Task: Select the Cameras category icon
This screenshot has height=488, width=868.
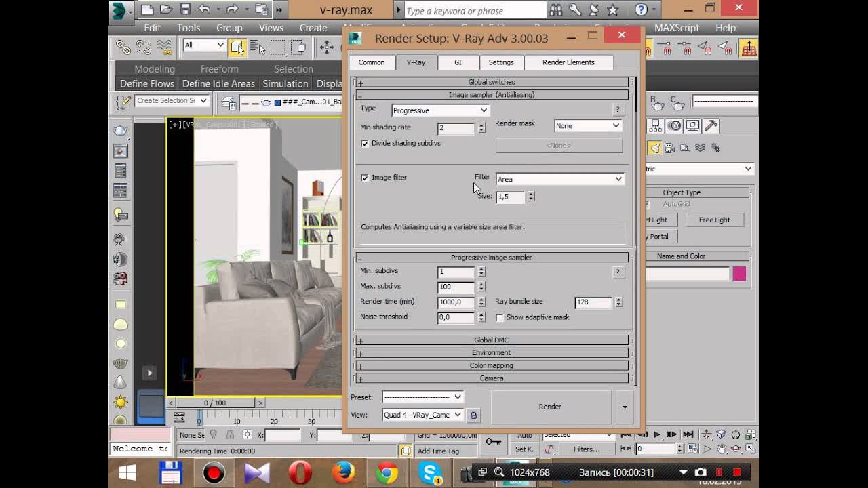Action: [x=669, y=148]
